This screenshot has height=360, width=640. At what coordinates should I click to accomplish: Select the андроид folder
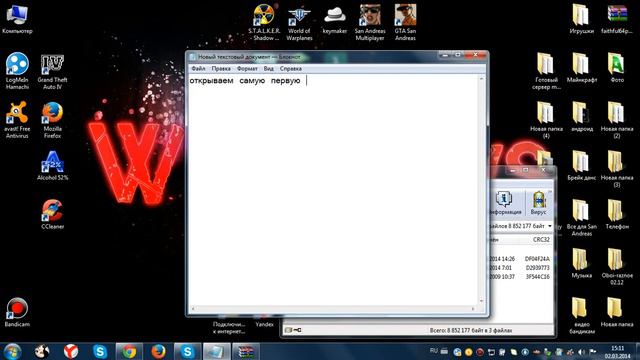click(x=582, y=117)
